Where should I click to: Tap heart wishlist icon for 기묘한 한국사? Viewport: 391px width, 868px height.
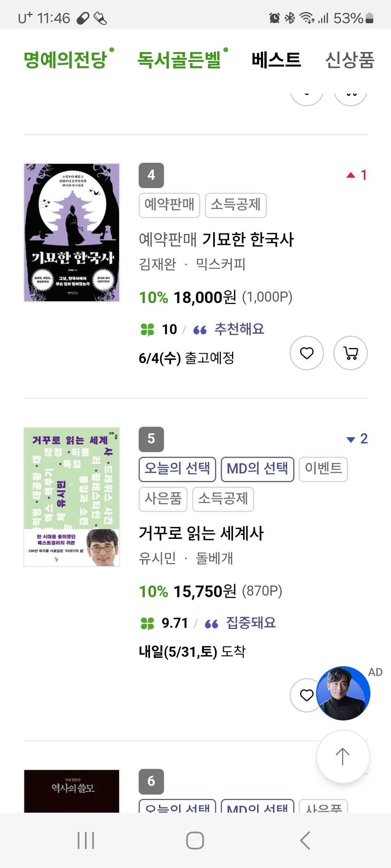click(307, 353)
